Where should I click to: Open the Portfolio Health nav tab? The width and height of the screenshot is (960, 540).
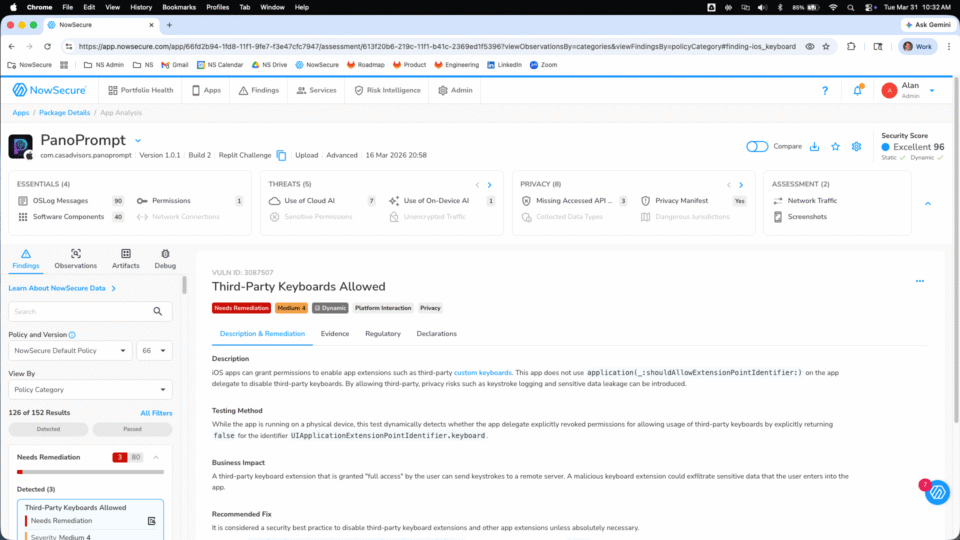140,91
